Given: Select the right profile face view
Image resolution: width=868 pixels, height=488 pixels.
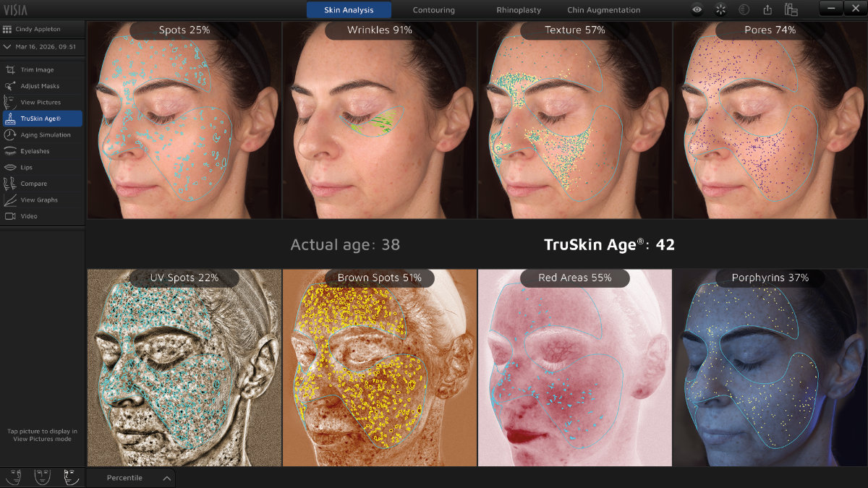Looking at the screenshot, I should (x=70, y=476).
